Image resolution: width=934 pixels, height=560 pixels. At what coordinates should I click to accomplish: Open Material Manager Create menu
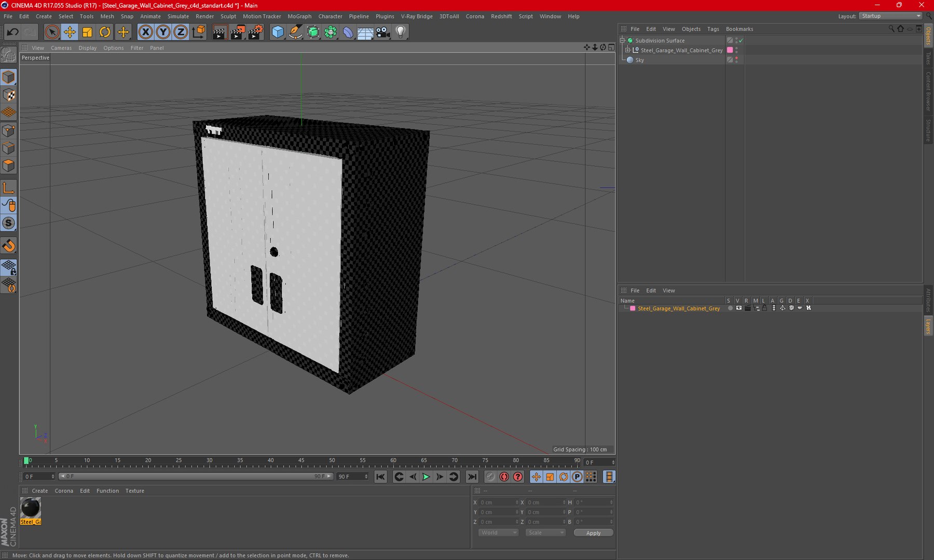click(39, 491)
